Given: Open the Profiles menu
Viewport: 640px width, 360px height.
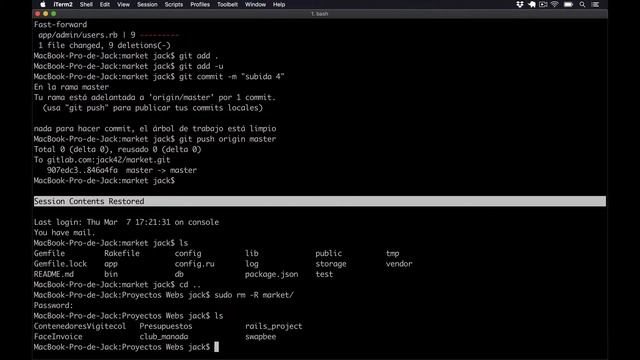Looking at the screenshot, I should (200, 4).
